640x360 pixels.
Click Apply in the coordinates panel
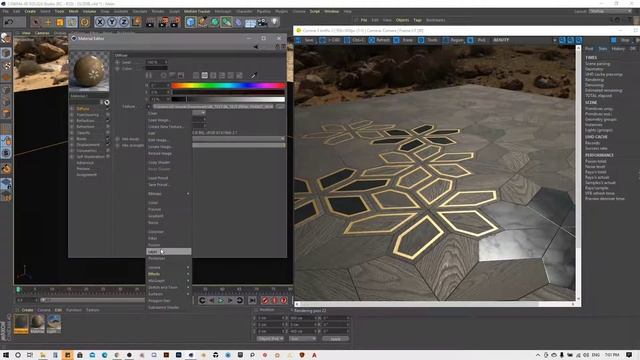point(336,339)
